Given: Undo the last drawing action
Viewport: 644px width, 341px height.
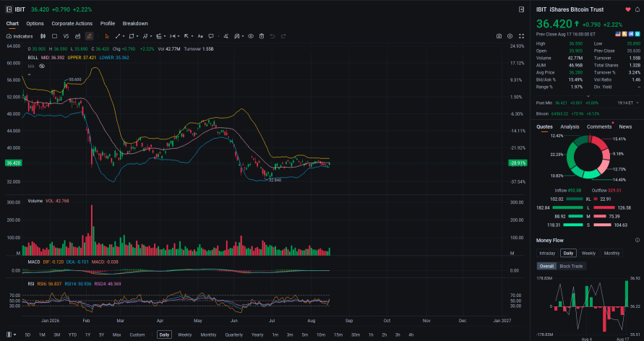Looking at the screenshot, I should coord(272,36).
